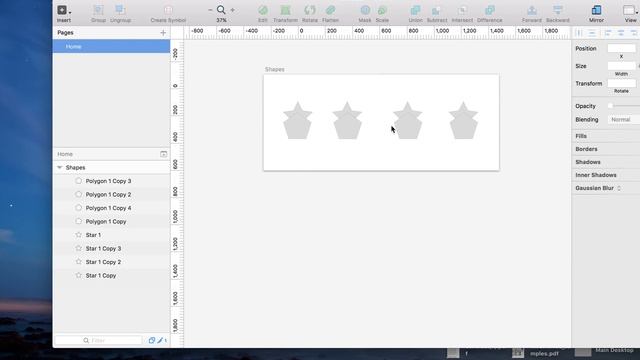
Task: Apply the Intersect boolean operation
Action: point(462,10)
